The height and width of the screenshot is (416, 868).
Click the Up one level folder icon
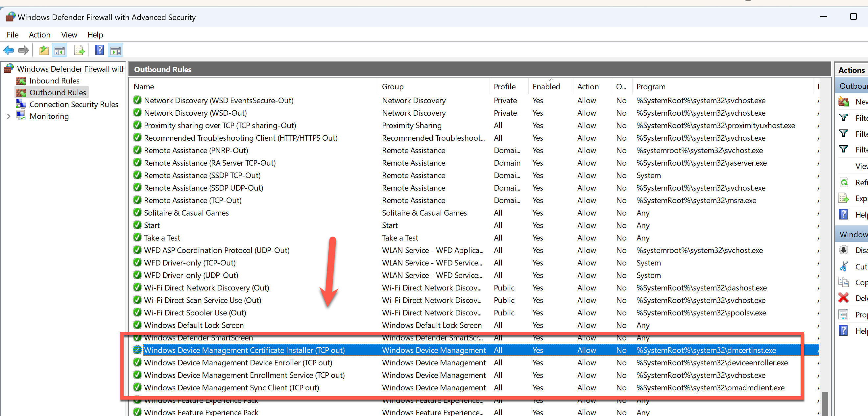44,51
